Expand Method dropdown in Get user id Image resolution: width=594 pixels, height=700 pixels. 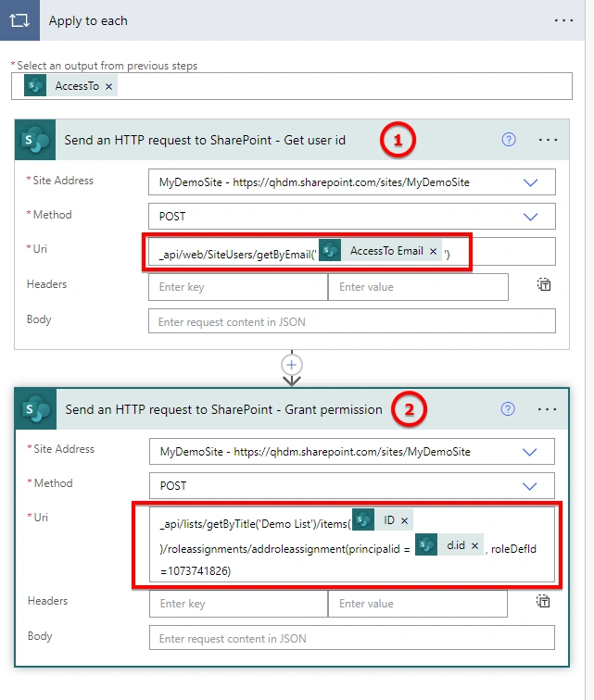coord(531,217)
